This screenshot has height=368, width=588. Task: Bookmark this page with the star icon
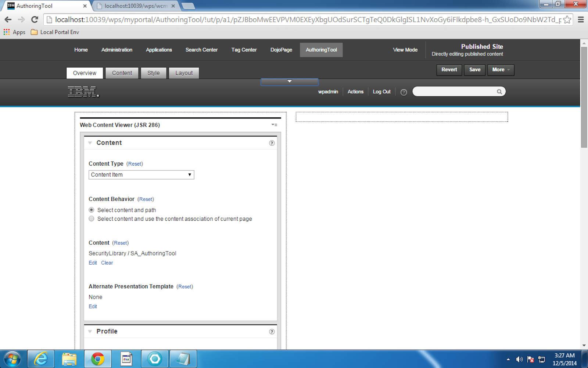(567, 20)
